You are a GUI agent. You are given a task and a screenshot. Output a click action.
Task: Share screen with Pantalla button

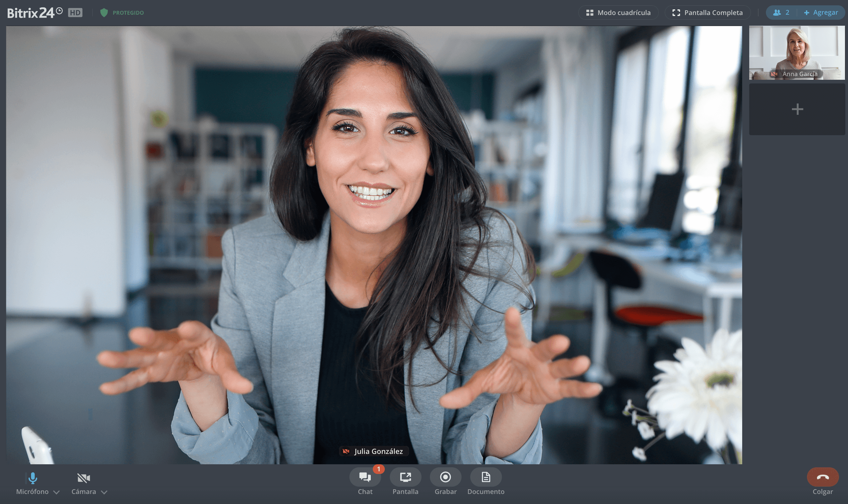[405, 477]
